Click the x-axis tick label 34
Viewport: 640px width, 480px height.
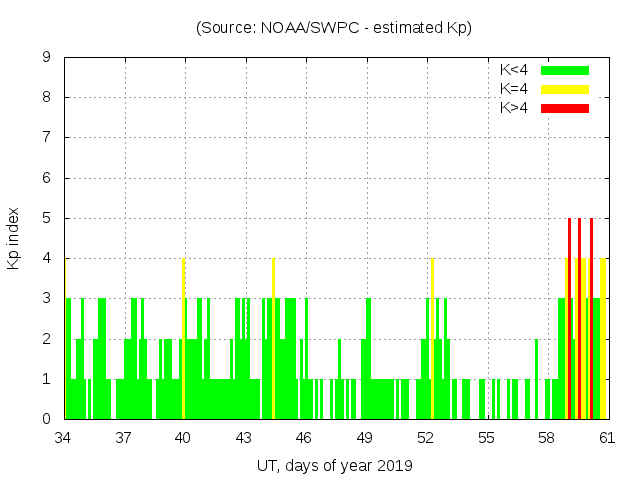click(63, 438)
